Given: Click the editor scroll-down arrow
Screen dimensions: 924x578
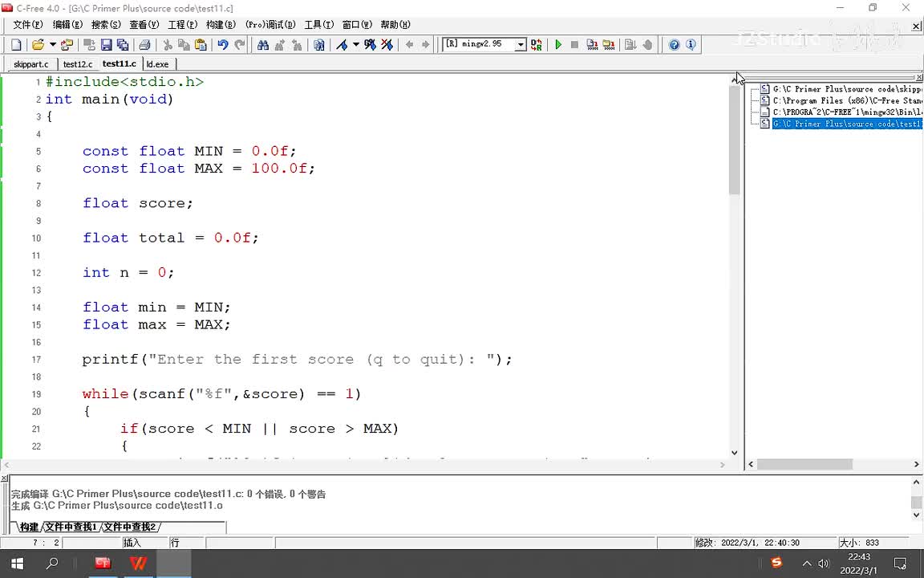Looking at the screenshot, I should click(x=734, y=453).
